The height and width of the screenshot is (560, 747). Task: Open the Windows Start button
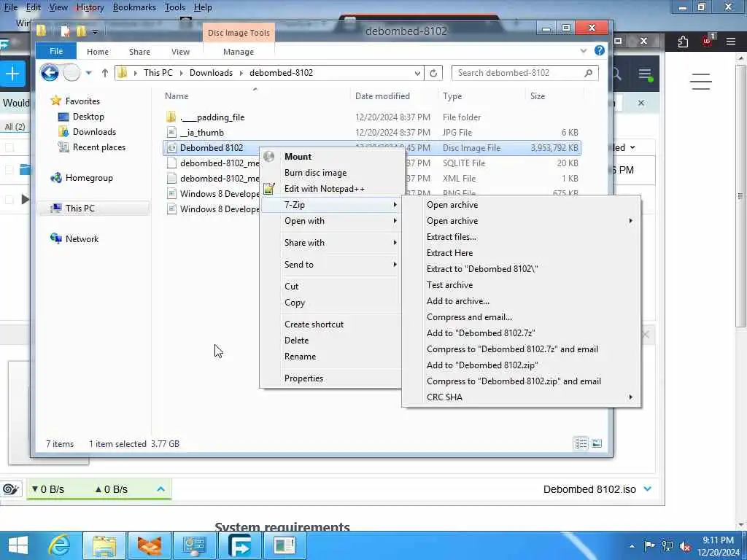(18, 545)
